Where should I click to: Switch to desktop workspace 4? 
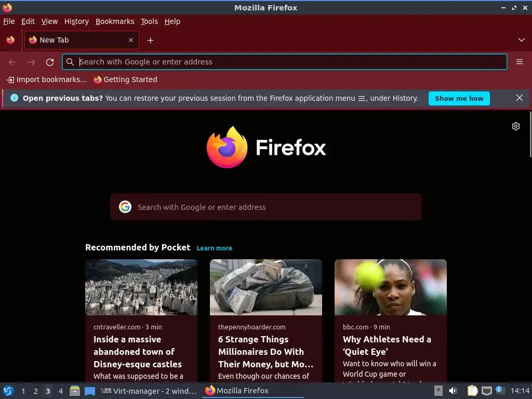(60, 391)
